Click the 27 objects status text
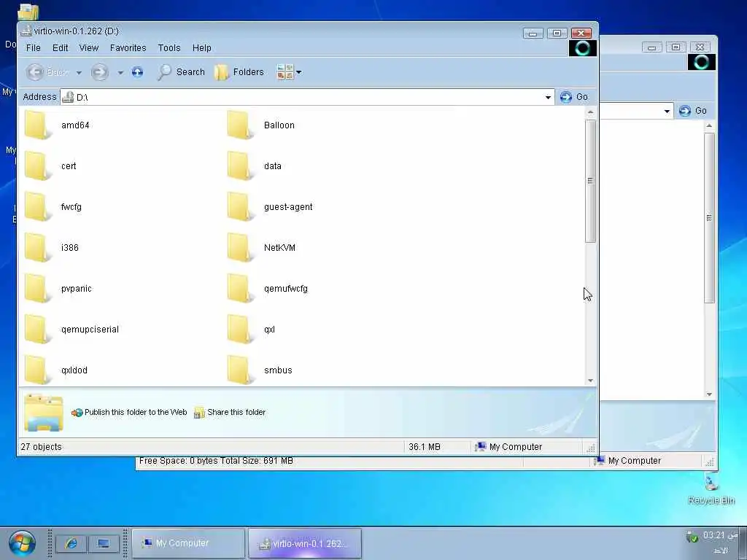 tap(42, 447)
